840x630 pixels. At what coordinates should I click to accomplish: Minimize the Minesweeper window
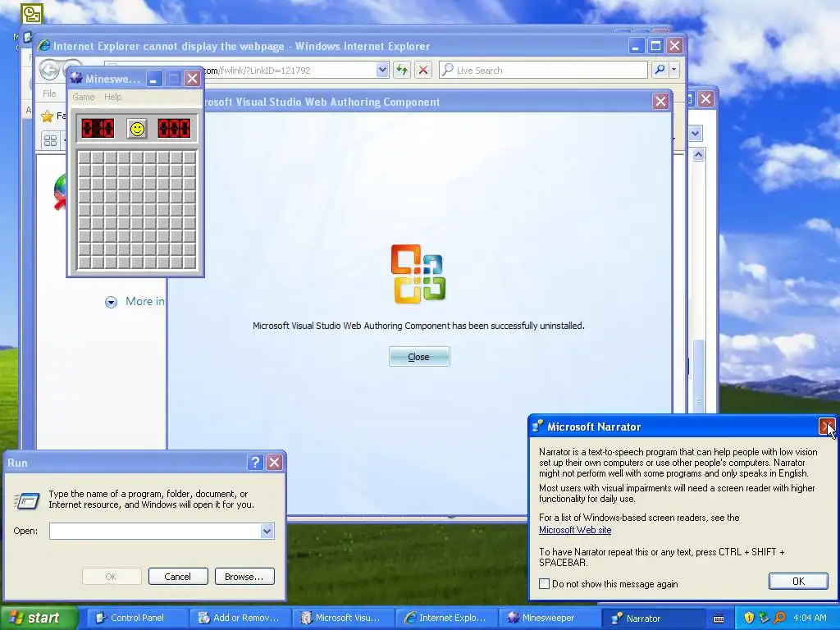tap(153, 79)
